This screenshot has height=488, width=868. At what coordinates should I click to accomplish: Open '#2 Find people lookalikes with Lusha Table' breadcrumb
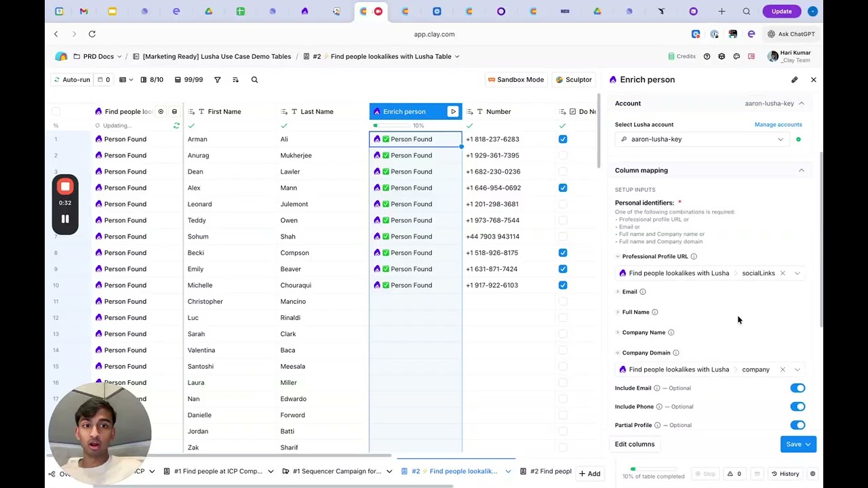click(x=381, y=56)
